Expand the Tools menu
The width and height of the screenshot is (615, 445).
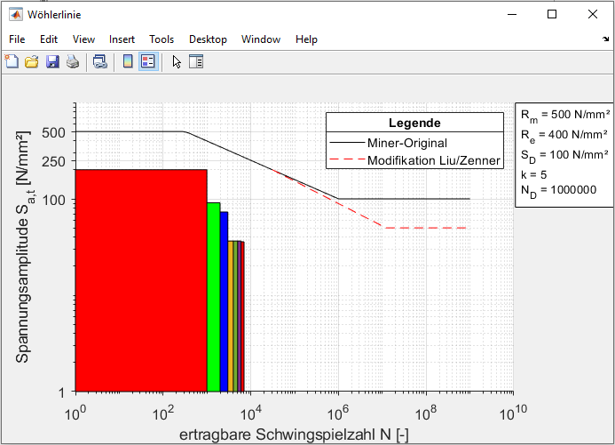(161, 39)
